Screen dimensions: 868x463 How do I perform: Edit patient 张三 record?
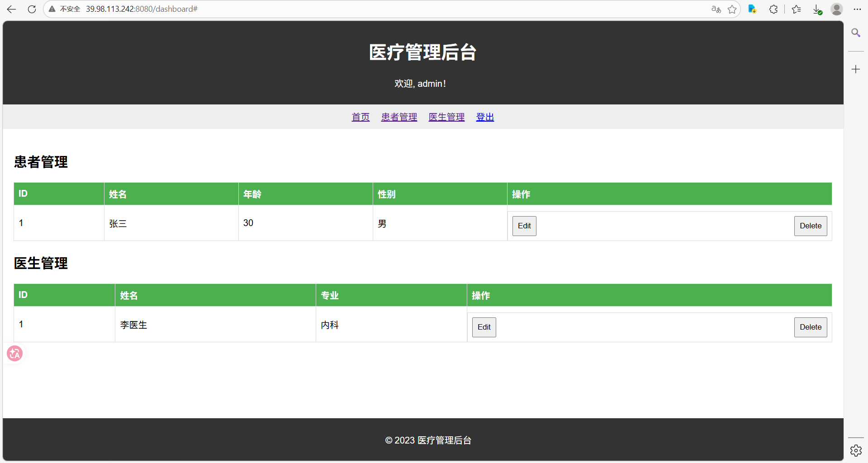524,226
